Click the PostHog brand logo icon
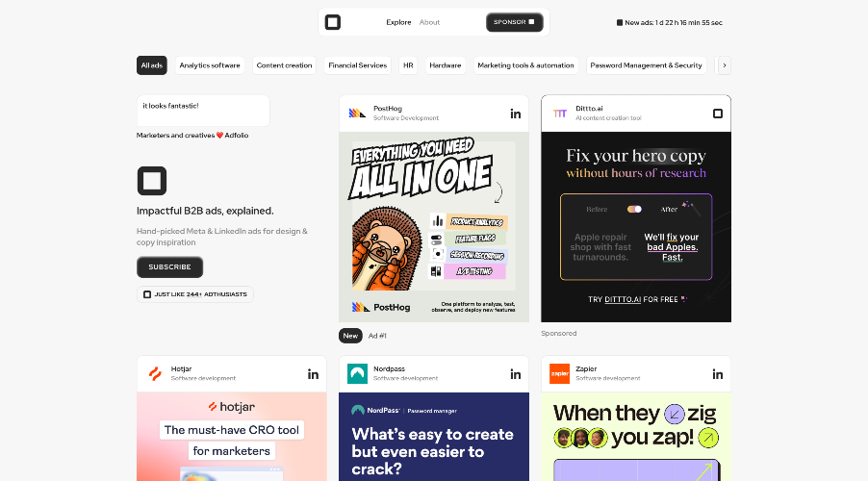 [x=357, y=114]
